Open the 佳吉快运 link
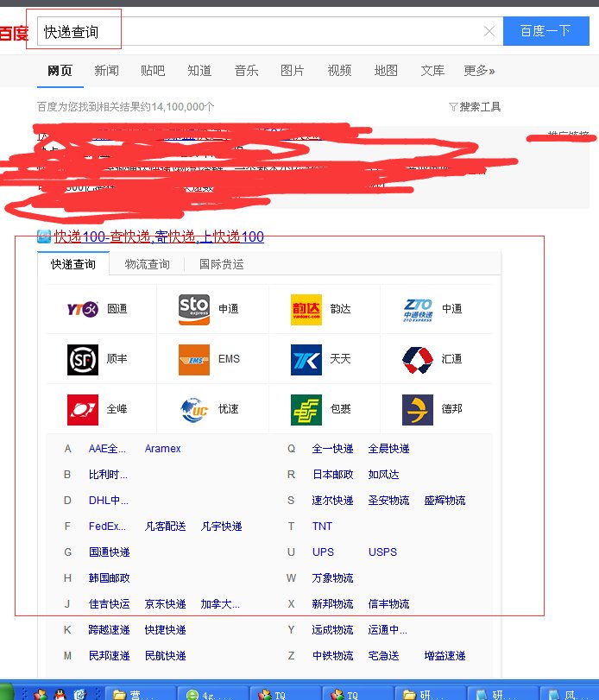Image resolution: width=599 pixels, height=700 pixels. tap(110, 604)
